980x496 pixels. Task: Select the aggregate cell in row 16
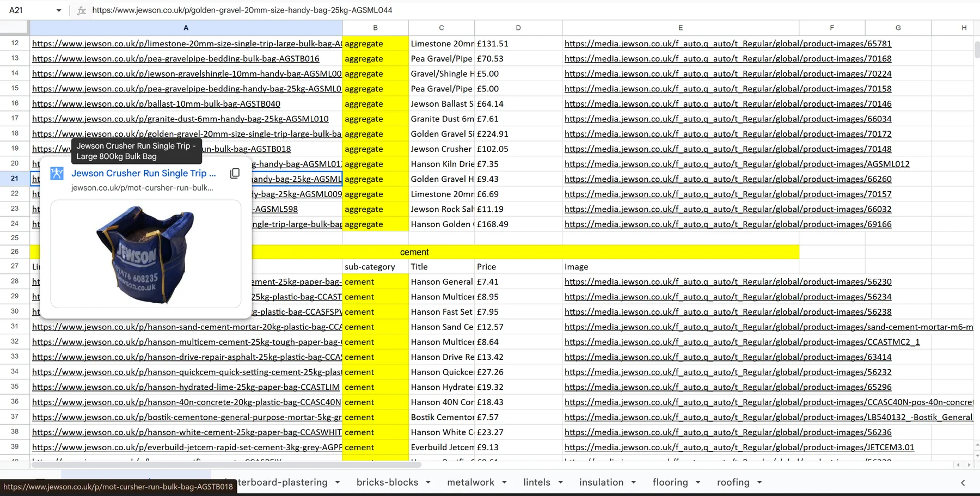tap(375, 104)
